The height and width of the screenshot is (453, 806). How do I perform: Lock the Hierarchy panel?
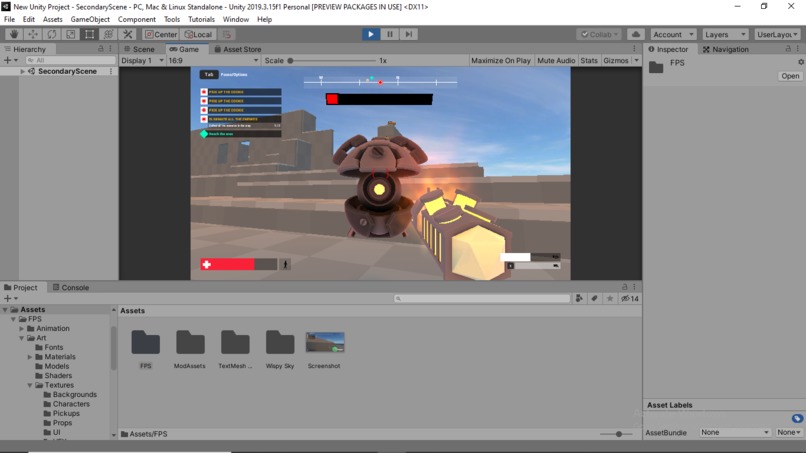(101, 49)
